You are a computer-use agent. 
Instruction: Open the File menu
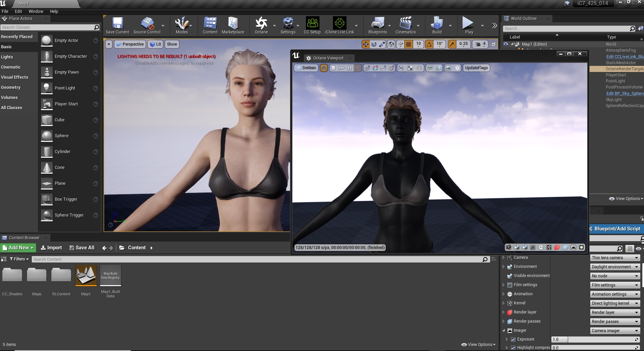tap(5, 11)
